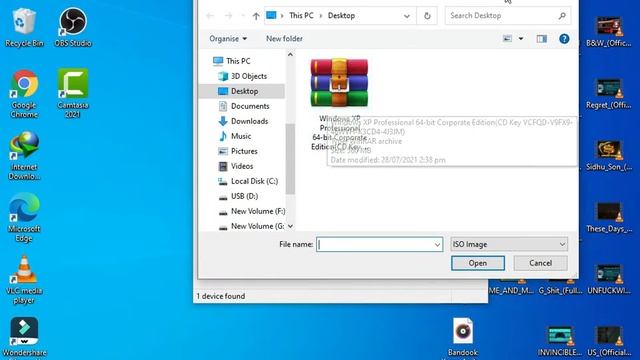Select the VLC media player desktop icon
This screenshot has height=360, width=640.
tap(24, 280)
